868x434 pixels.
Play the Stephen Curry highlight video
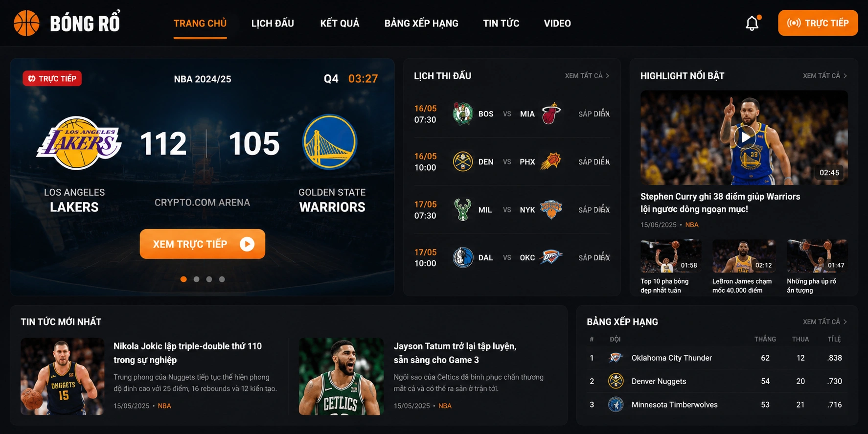tap(745, 137)
